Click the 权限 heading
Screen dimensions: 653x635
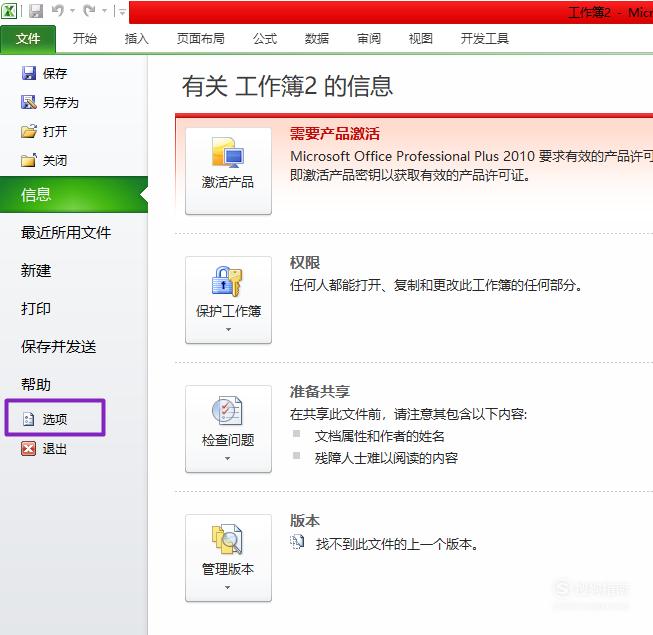pos(305,263)
